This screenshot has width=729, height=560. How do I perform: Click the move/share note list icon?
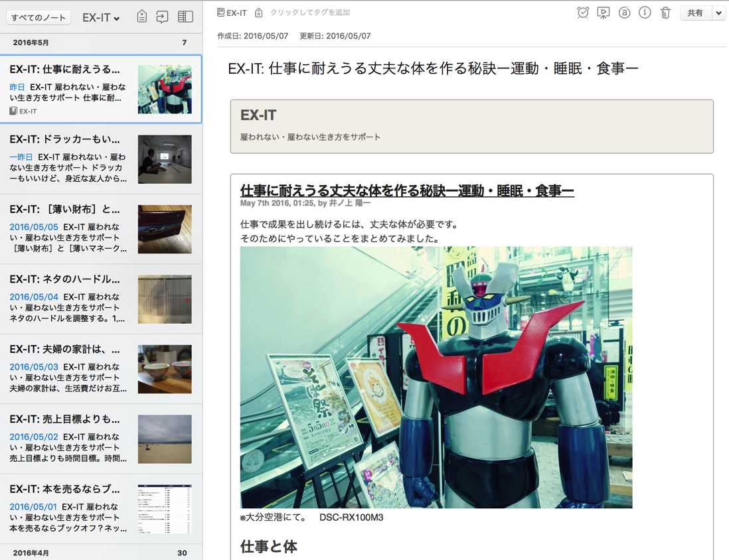coord(162,17)
